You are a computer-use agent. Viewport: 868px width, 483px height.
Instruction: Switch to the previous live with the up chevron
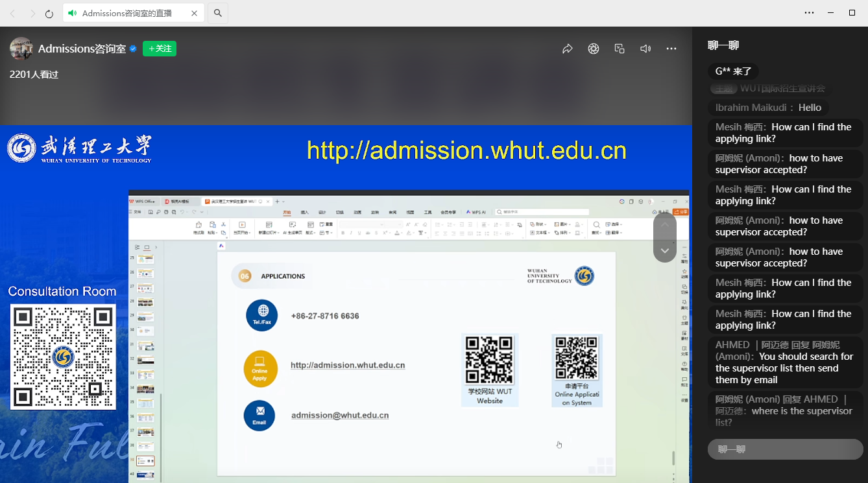665,225
